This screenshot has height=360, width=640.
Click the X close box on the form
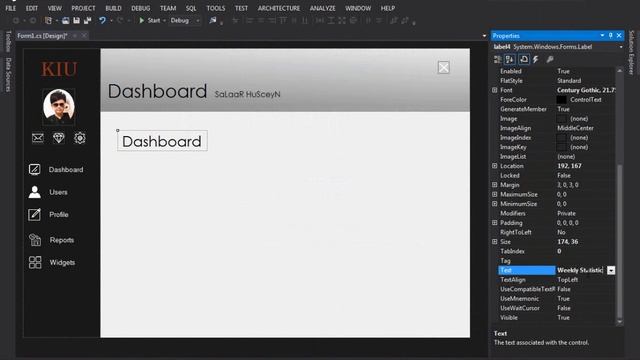(444, 67)
